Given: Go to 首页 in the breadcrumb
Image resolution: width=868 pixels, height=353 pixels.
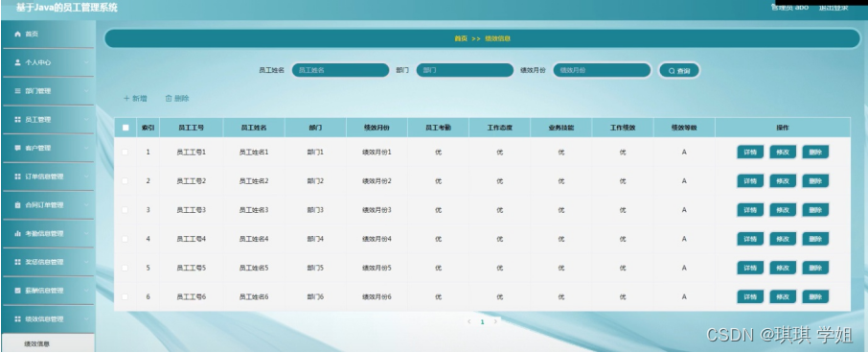Looking at the screenshot, I should click(461, 38).
